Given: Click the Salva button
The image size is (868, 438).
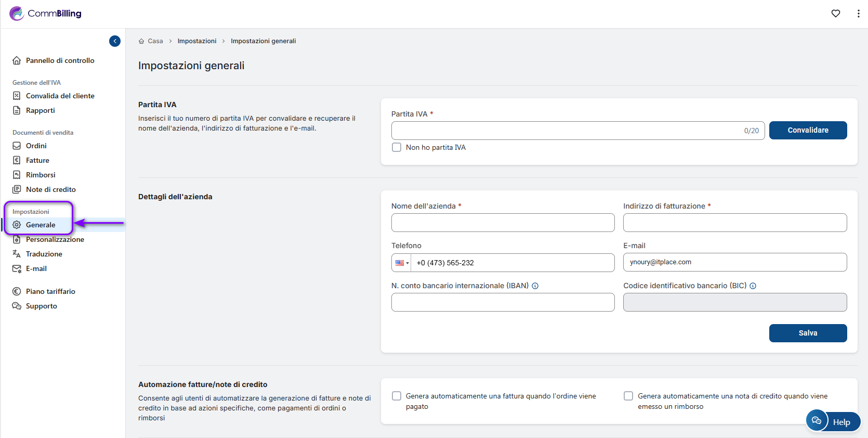Looking at the screenshot, I should click(x=808, y=333).
